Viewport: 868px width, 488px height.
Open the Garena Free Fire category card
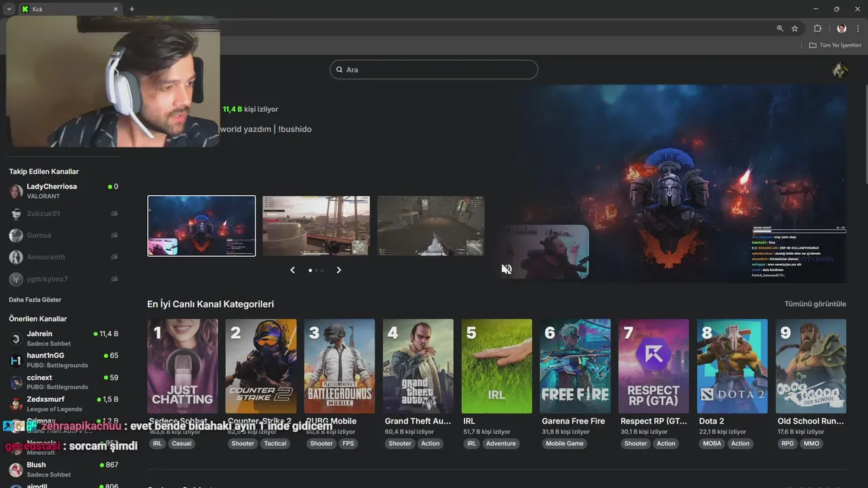coord(575,366)
